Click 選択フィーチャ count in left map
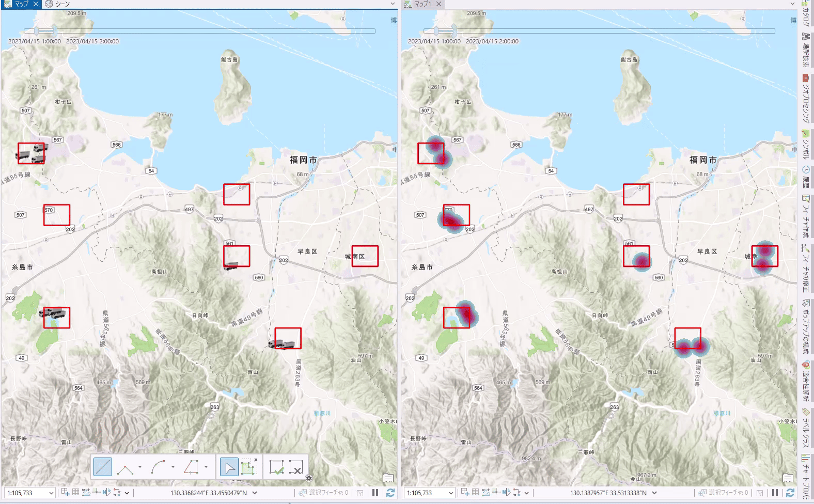Viewport: 814px width, 504px height. 324,493
